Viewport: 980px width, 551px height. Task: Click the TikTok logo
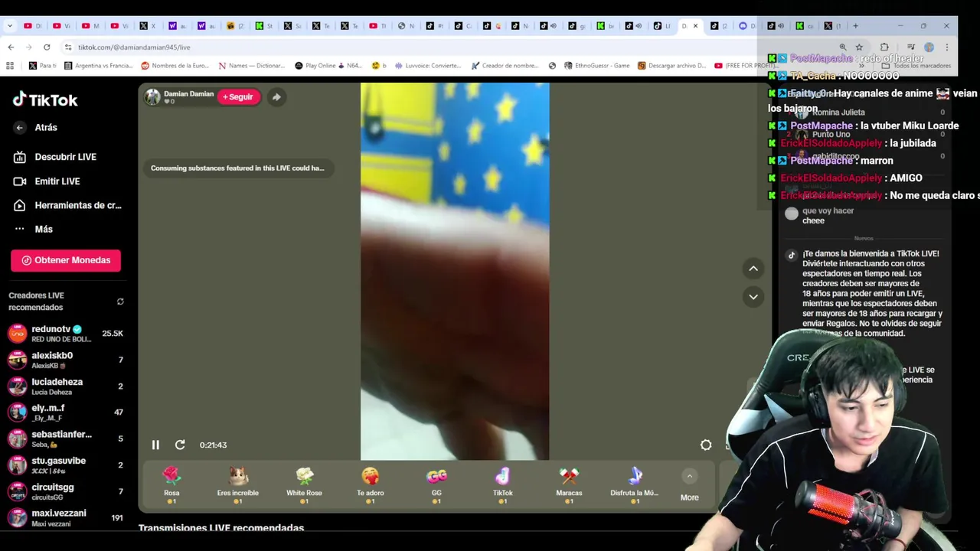45,99
